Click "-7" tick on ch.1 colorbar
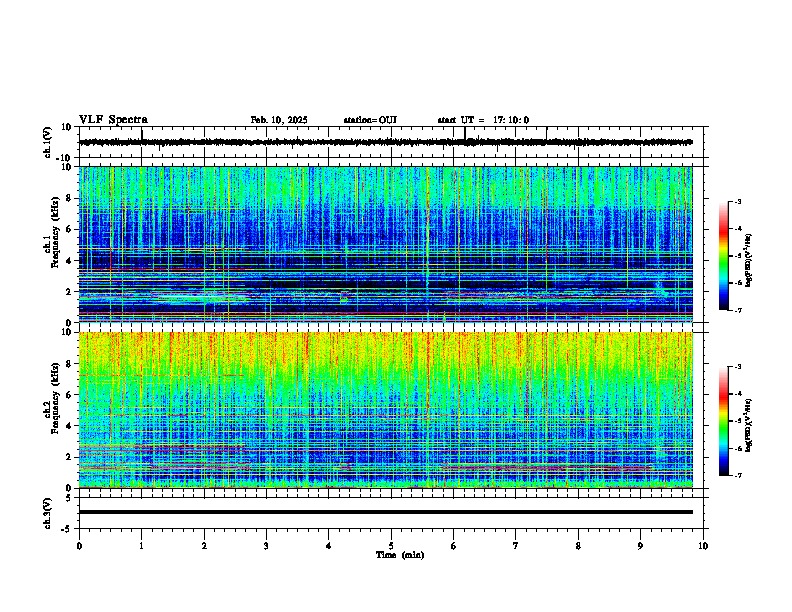 737,310
